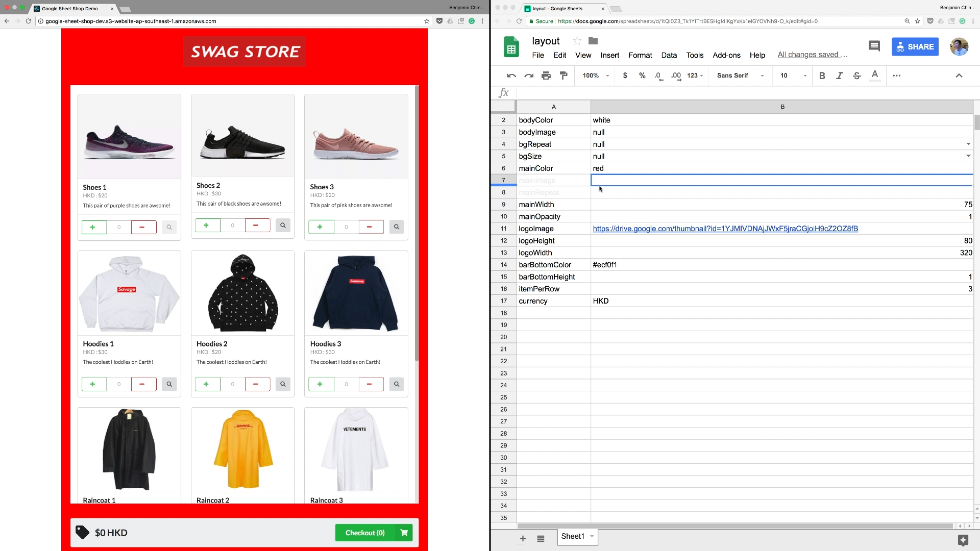Screen dimensions: 980x551
Task: Redo the last change
Action: coord(529,76)
